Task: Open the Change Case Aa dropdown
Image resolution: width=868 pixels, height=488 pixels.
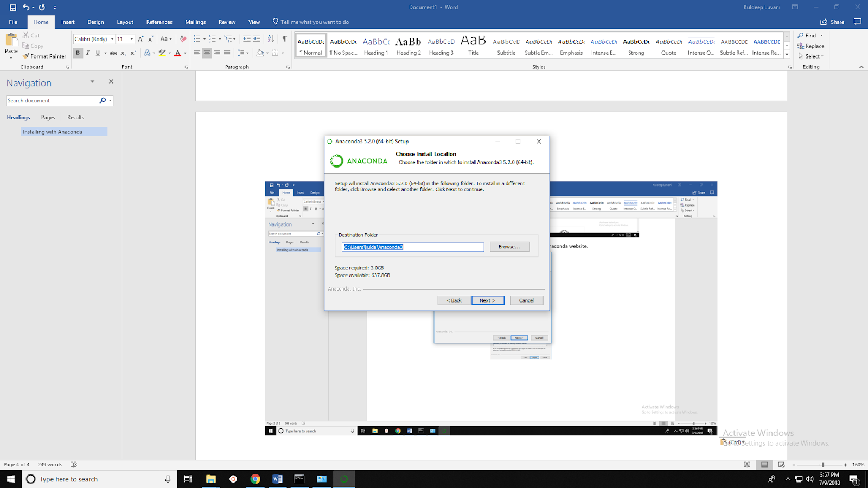Action: pyautogui.click(x=165, y=39)
